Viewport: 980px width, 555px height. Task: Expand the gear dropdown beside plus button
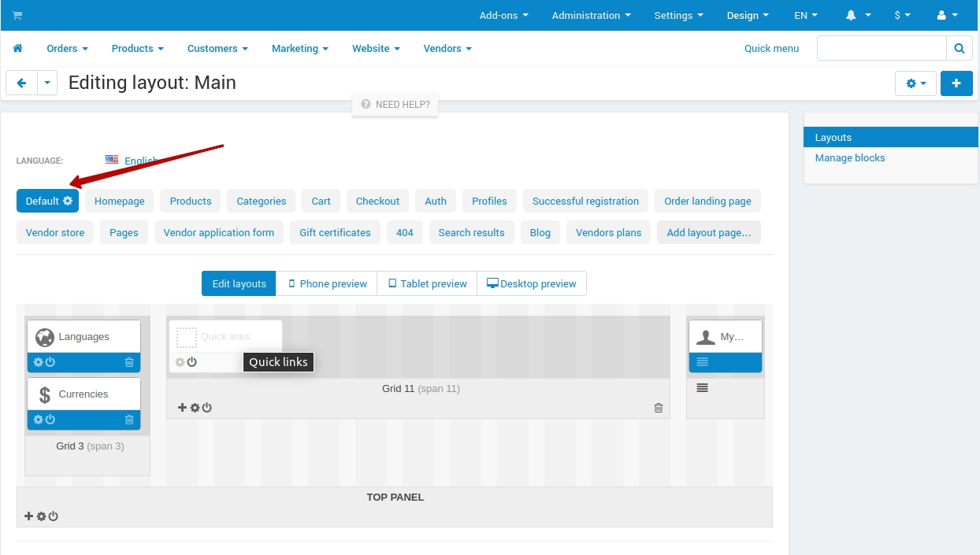coord(916,83)
